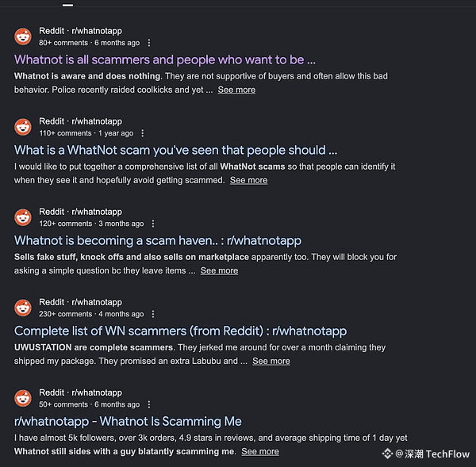Open "Complete list of WN scammers" result
476x467 pixels.
click(x=180, y=331)
